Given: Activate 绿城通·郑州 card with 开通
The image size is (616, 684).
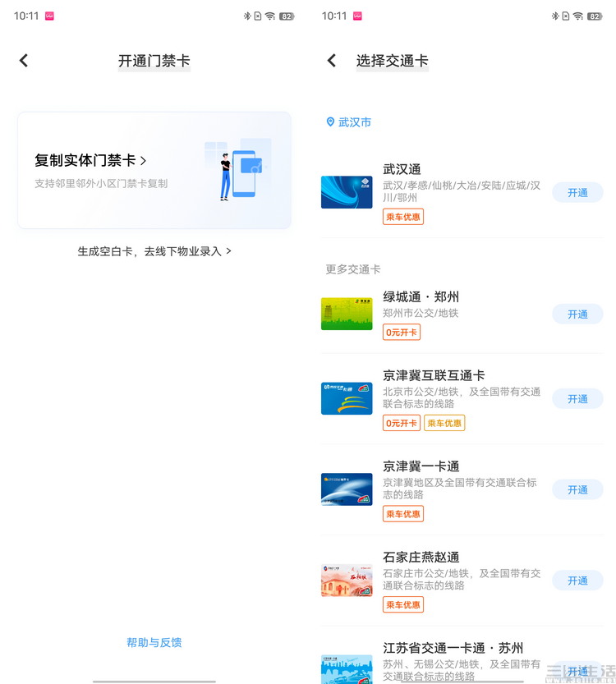Looking at the screenshot, I should tap(577, 314).
